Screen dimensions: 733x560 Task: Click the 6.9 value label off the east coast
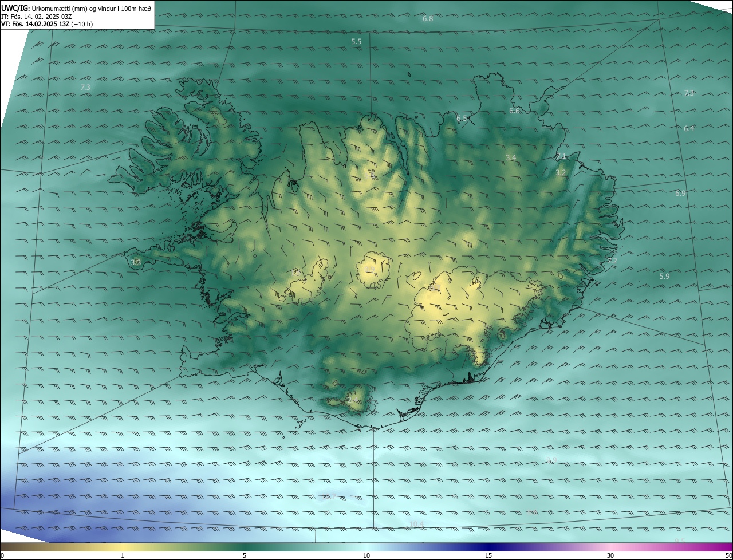680,194
